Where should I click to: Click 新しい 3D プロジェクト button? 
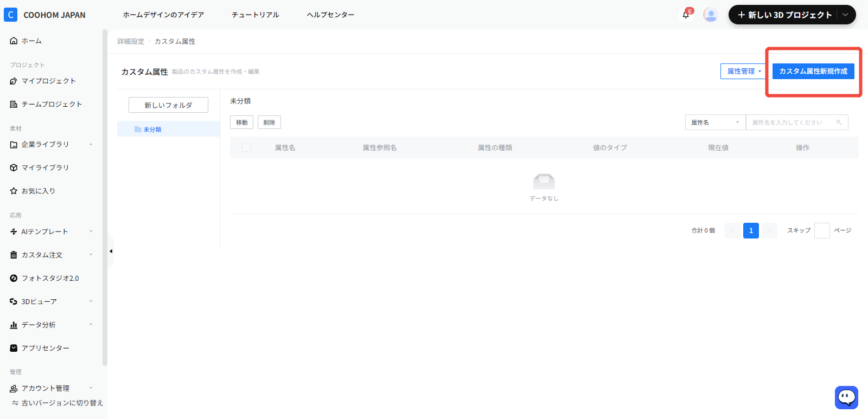(x=784, y=15)
